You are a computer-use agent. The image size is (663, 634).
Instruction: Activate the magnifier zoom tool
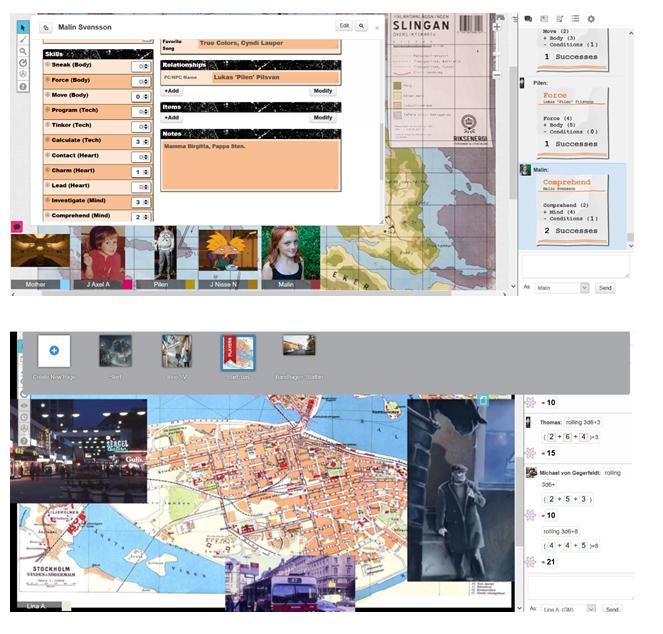[22, 51]
